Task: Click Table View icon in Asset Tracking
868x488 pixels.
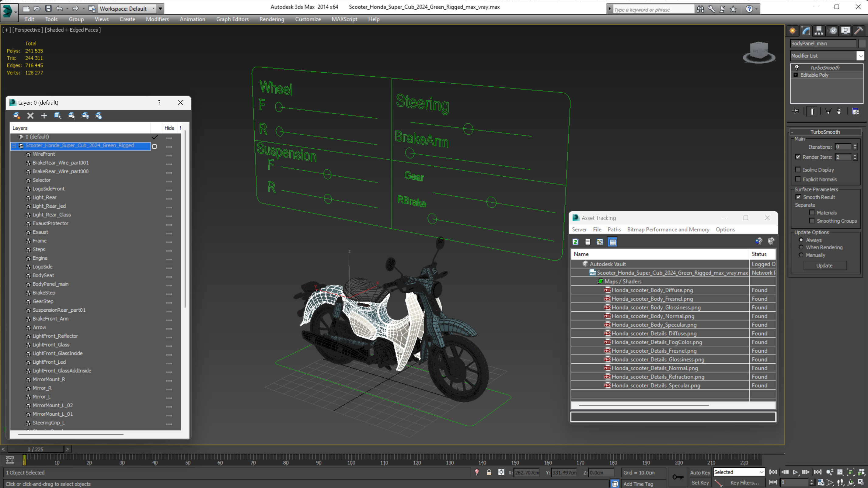Action: [x=612, y=241]
